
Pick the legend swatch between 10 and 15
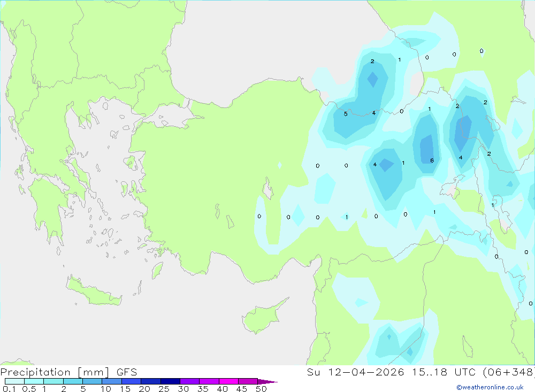pos(112,381)
